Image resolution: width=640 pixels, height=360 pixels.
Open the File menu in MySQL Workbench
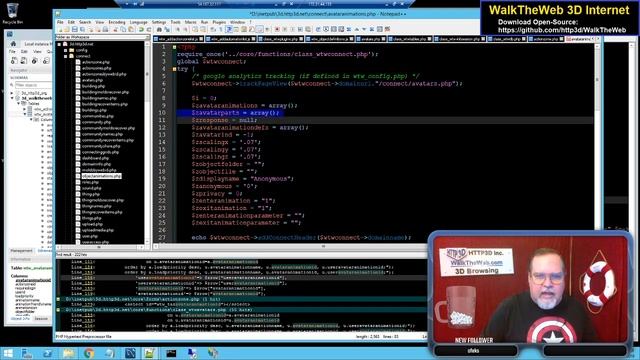[12, 52]
